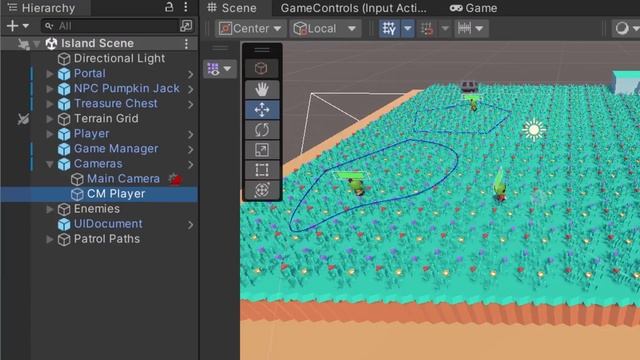This screenshot has height=360, width=640.
Task: Open the Hierarchy panel options menu
Action: click(186, 7)
